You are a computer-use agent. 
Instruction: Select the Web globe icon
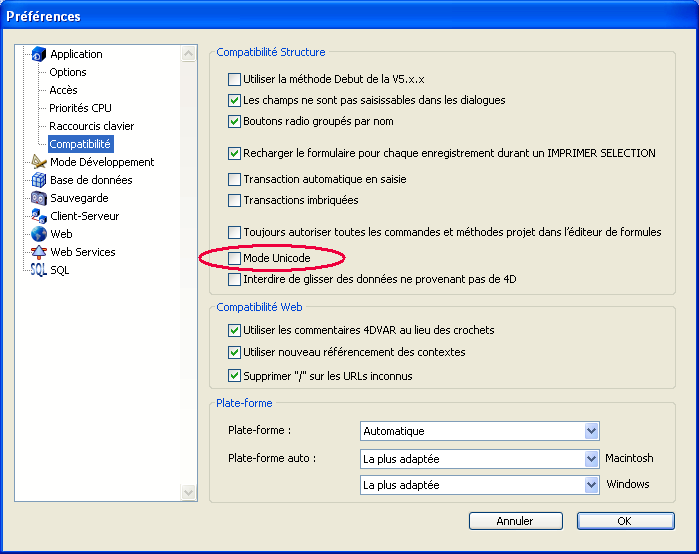click(39, 234)
